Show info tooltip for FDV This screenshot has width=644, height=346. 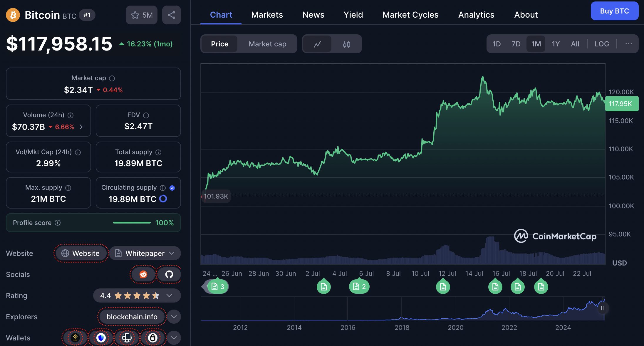146,115
